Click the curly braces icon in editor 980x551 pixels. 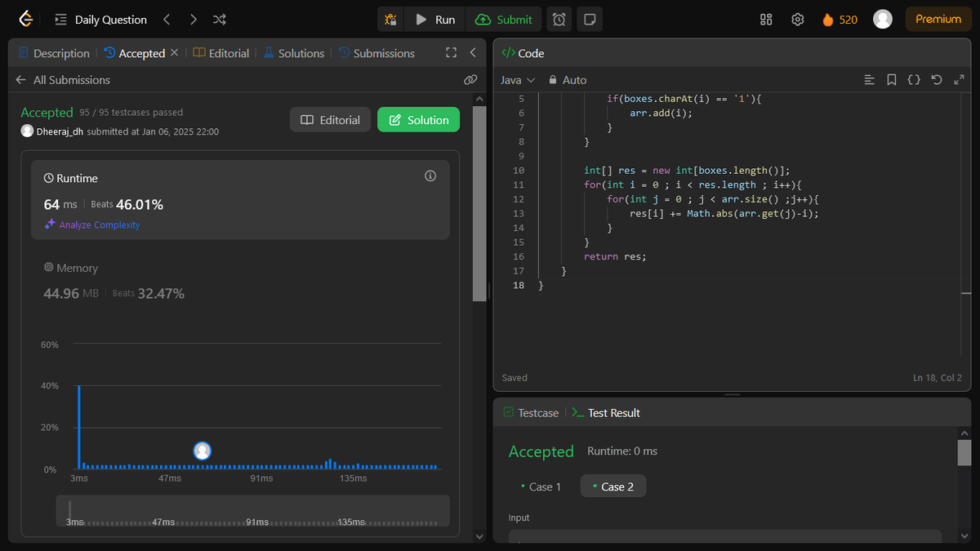(x=915, y=80)
